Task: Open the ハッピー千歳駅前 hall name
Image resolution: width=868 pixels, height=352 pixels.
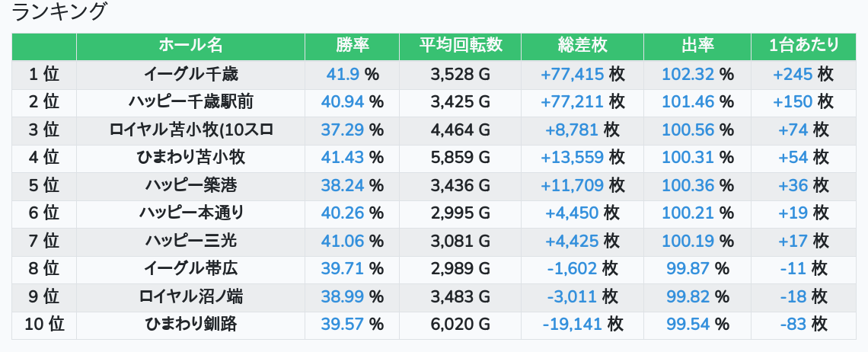Action: pos(190,102)
